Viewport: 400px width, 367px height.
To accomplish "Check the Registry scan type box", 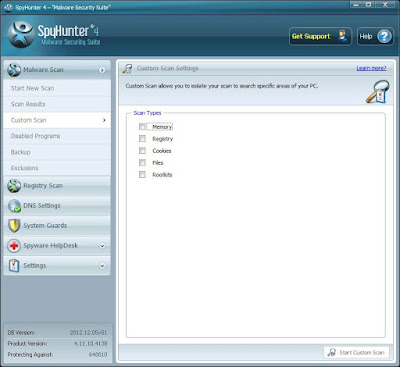I will tap(142, 139).
